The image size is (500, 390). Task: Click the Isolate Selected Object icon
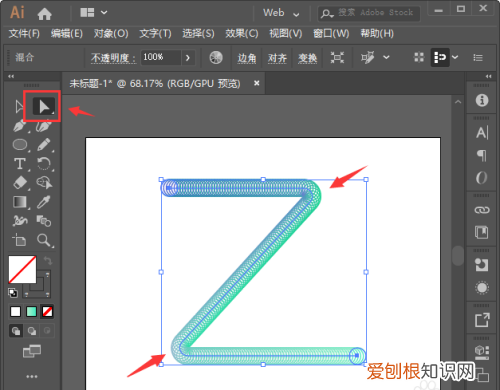tap(337, 58)
